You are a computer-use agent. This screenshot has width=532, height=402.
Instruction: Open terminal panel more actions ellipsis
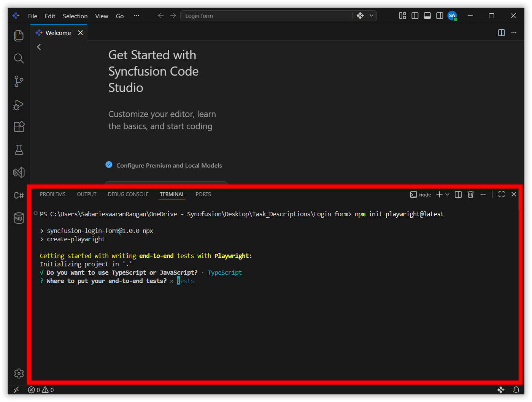pyautogui.click(x=483, y=194)
